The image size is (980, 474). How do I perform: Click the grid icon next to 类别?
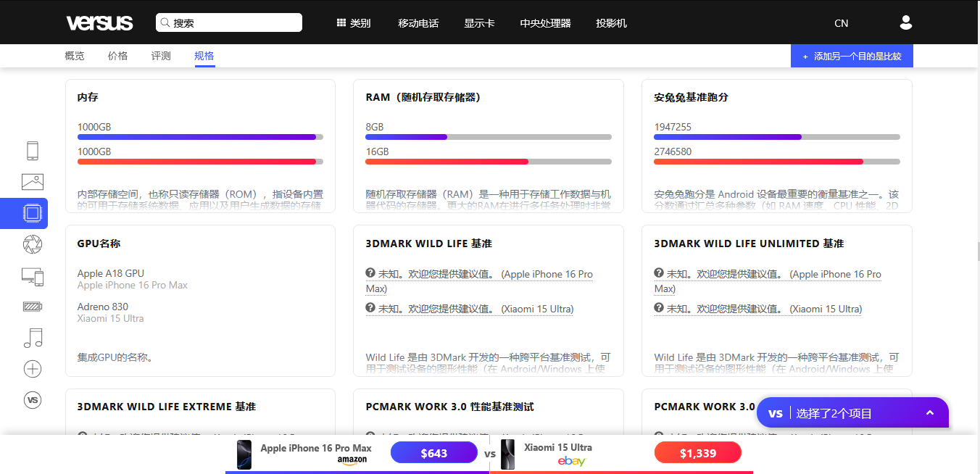341,22
